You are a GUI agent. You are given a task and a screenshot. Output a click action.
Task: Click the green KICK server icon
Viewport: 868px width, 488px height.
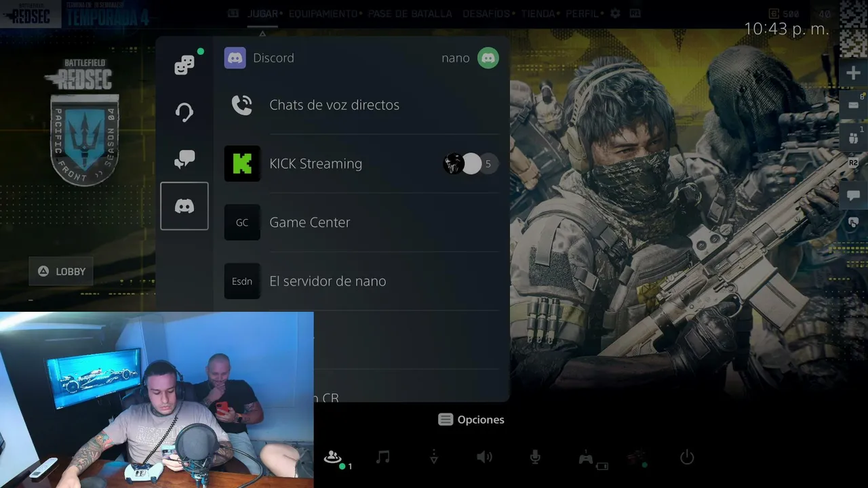[242, 163]
